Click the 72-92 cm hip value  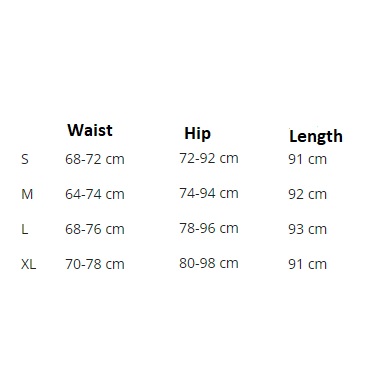209,158
